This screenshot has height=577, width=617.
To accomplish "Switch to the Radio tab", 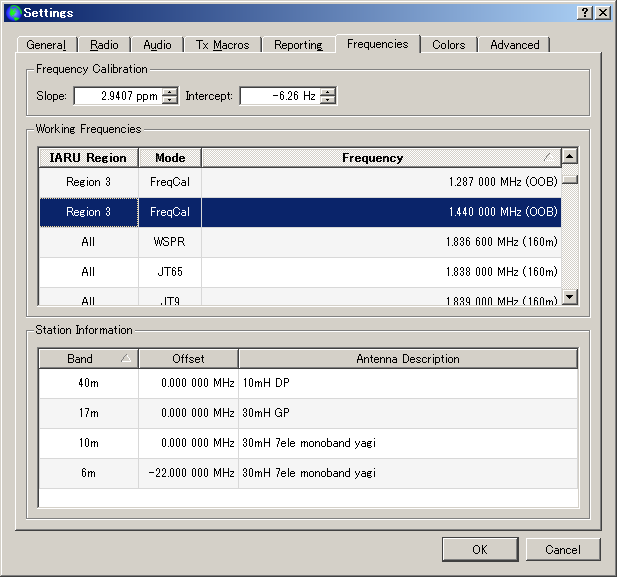I will tap(104, 45).
